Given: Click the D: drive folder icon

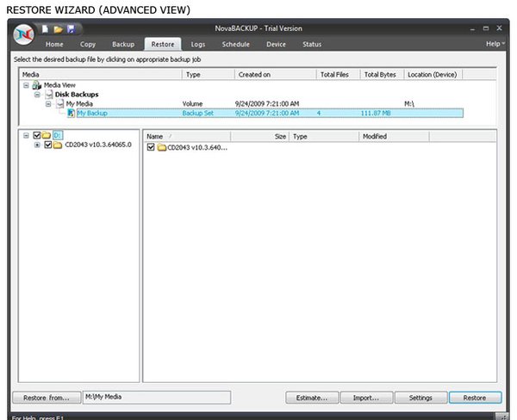Looking at the screenshot, I should pos(47,135).
